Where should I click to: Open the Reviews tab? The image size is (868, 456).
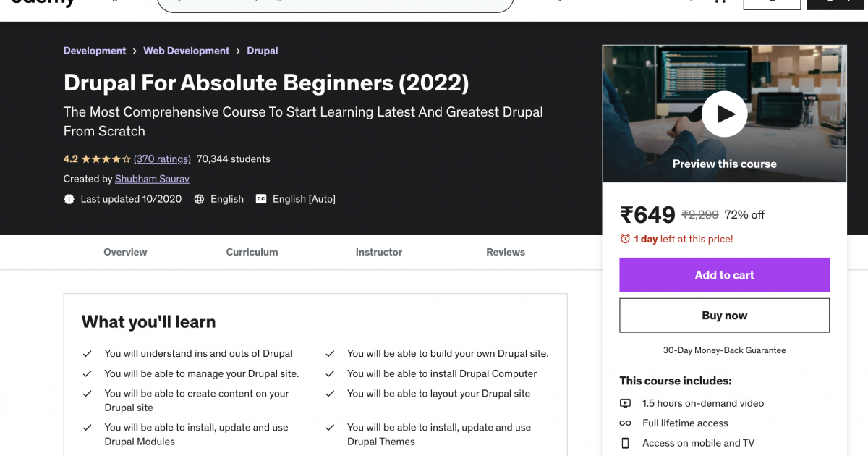tap(505, 252)
